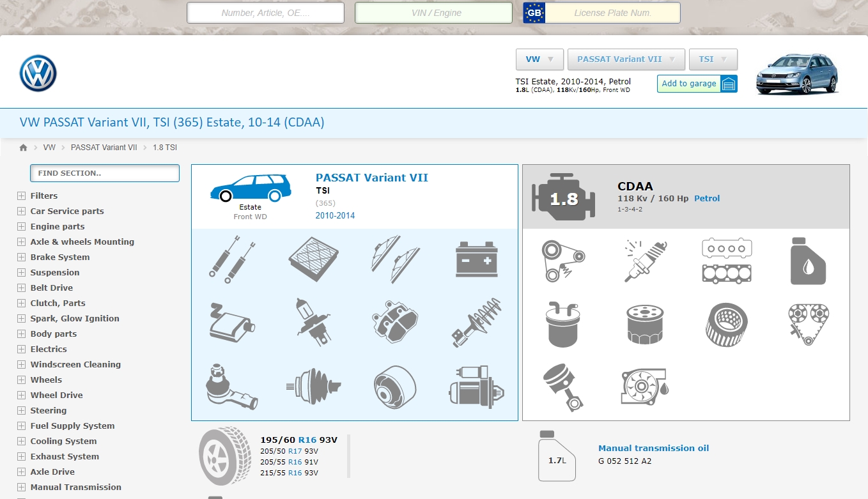
Task: Open the oil filter icon
Action: point(646,325)
